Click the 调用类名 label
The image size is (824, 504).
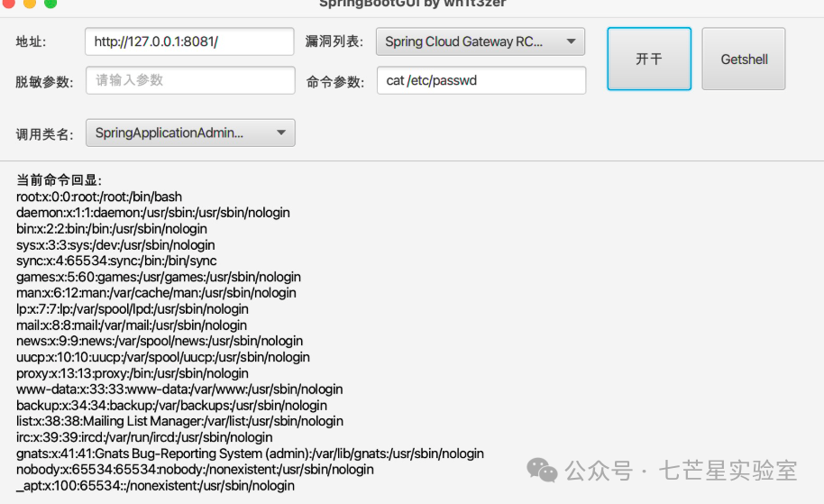pos(45,134)
